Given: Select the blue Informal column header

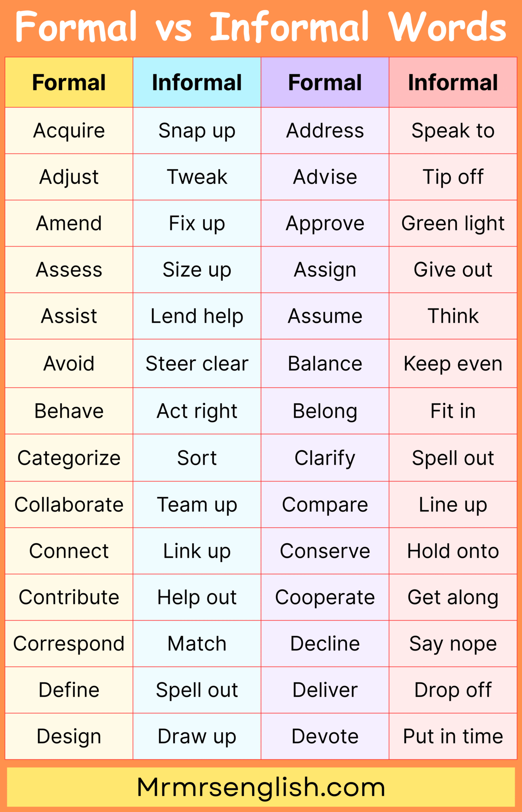Looking at the screenshot, I should (x=197, y=82).
